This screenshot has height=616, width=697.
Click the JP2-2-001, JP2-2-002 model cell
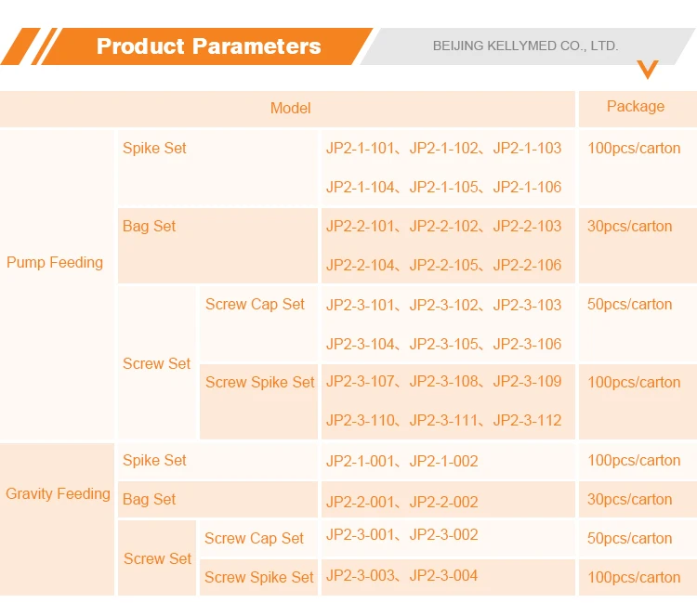448,500
